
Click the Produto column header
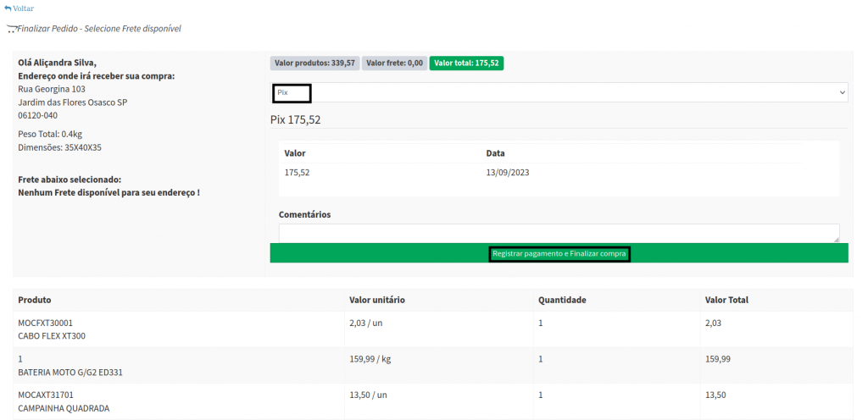(x=35, y=300)
